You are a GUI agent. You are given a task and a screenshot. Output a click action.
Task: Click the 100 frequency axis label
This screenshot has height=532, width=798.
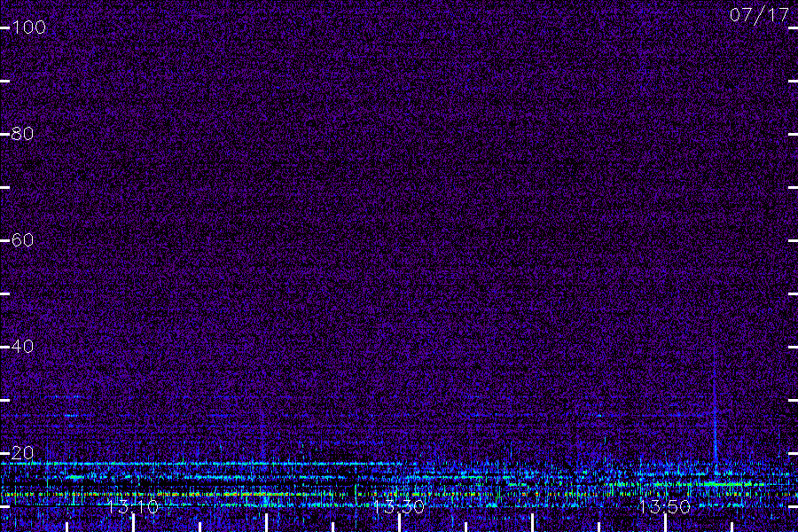(28, 27)
